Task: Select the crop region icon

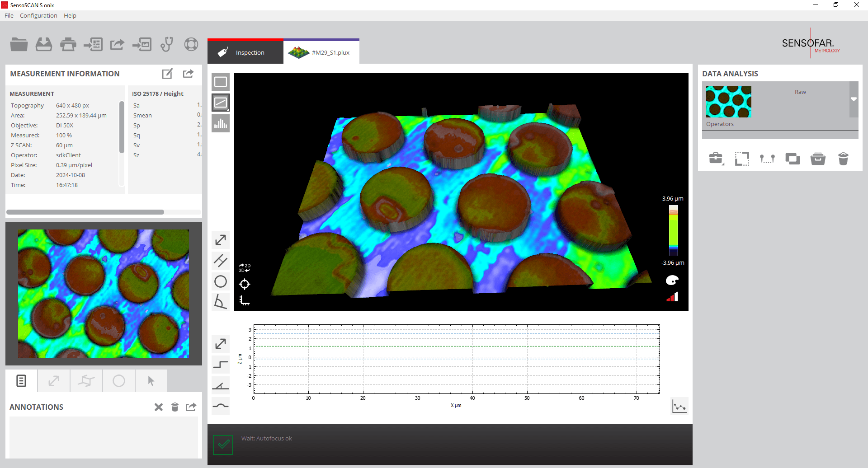Action: pyautogui.click(x=742, y=159)
